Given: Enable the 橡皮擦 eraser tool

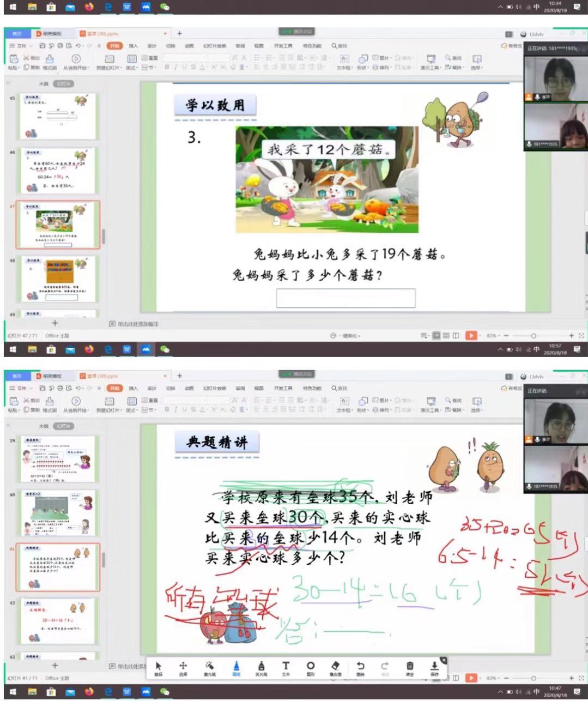Looking at the screenshot, I should click(x=336, y=668).
